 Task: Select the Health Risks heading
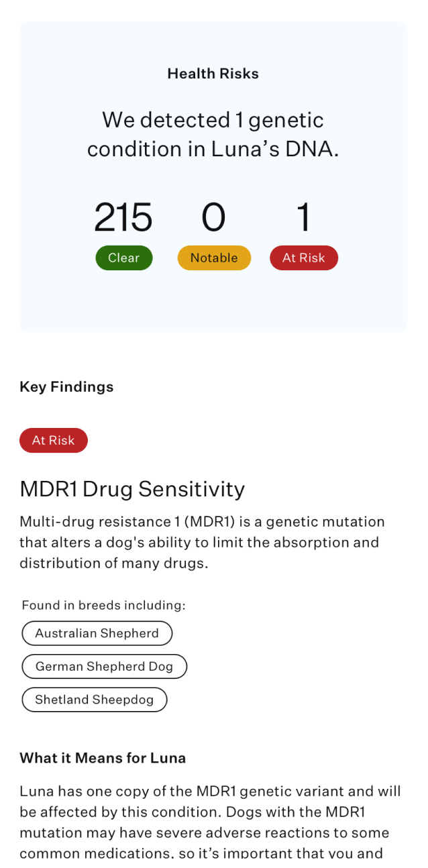[213, 74]
